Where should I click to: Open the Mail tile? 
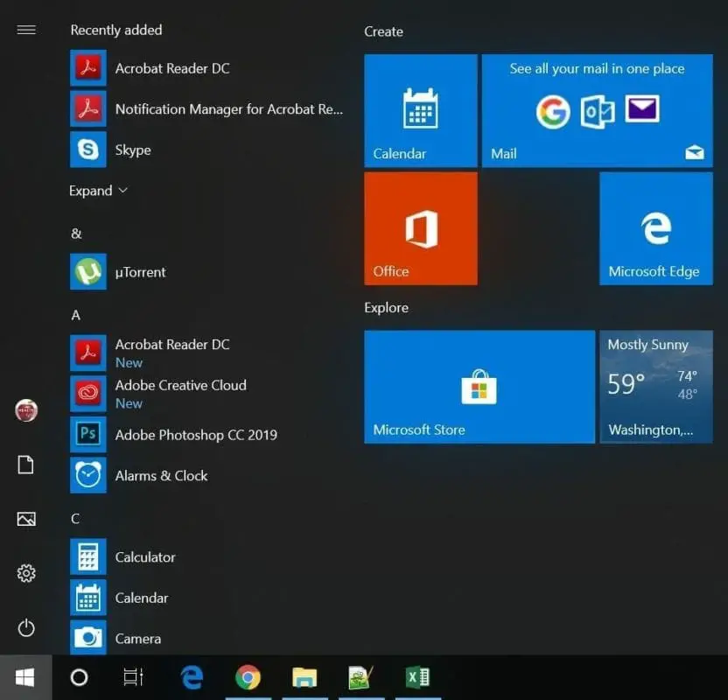coord(597,110)
